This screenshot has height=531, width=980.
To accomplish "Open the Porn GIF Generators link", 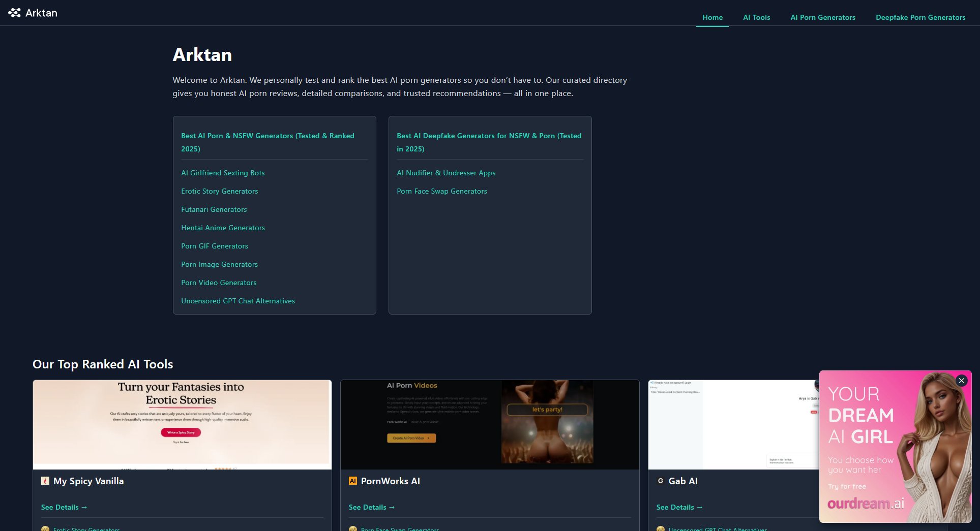I will coord(214,246).
